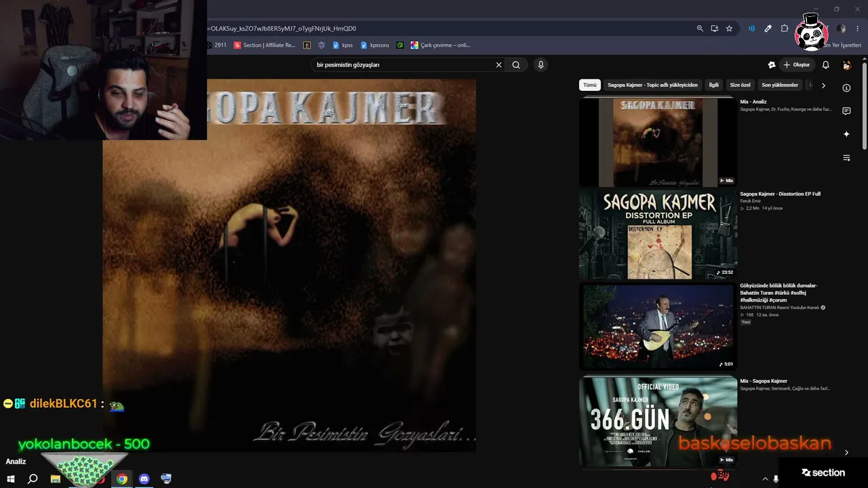Open the video info panel icon
The height and width of the screenshot is (488, 868).
(846, 88)
